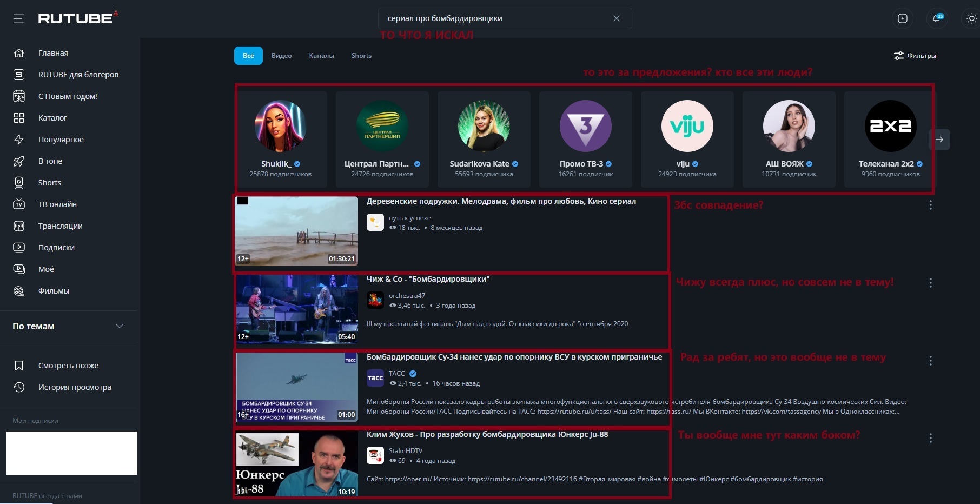
Task: Click the upload video plus icon
Action: pyautogui.click(x=902, y=18)
